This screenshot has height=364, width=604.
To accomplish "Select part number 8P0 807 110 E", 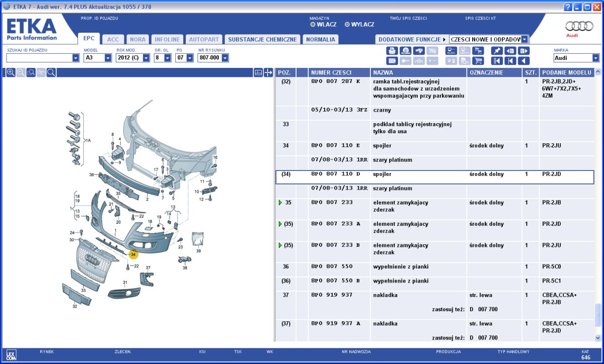I will [336, 145].
